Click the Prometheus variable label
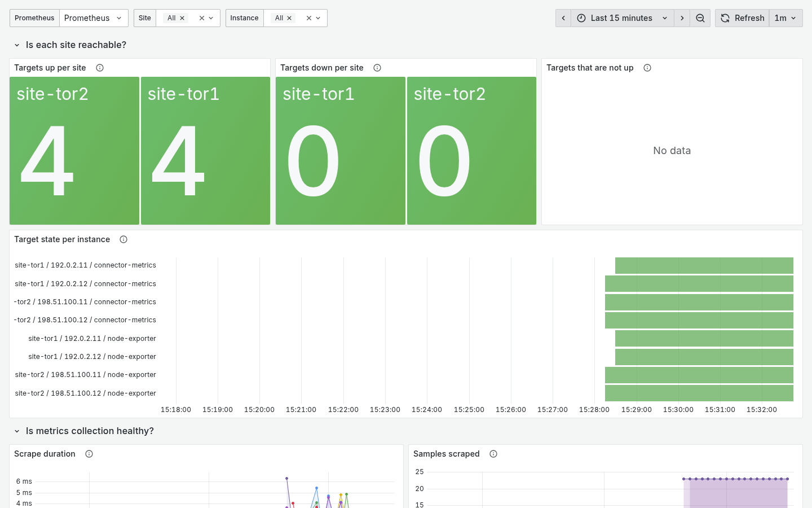Viewport: 812px width, 508px height. click(x=34, y=18)
